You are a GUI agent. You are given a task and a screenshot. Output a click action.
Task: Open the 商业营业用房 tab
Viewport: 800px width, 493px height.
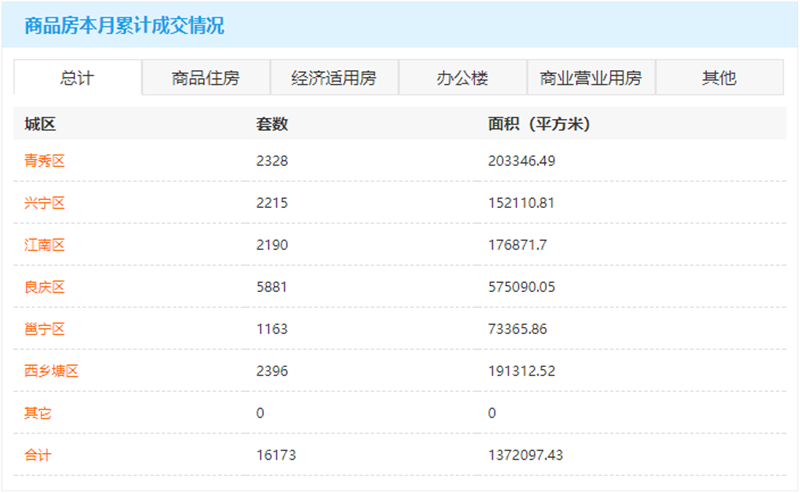coord(591,78)
